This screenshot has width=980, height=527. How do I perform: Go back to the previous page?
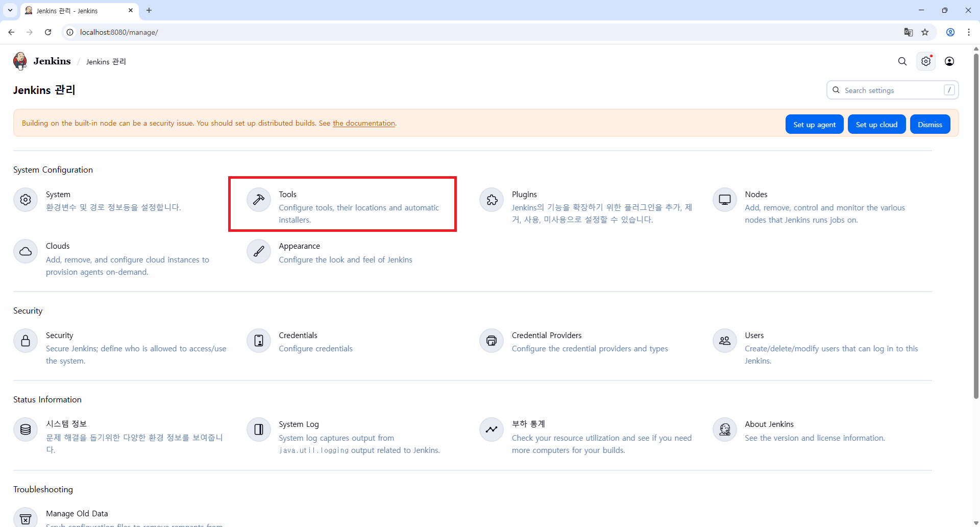click(x=11, y=32)
